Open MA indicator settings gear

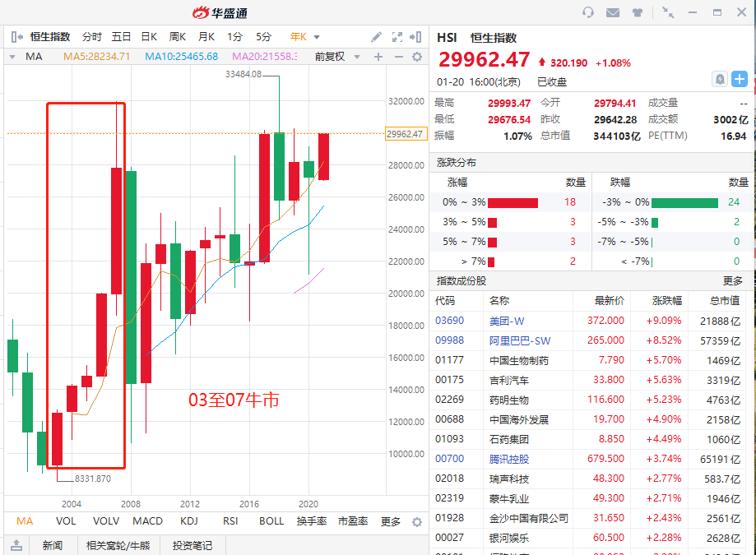[x=417, y=57]
